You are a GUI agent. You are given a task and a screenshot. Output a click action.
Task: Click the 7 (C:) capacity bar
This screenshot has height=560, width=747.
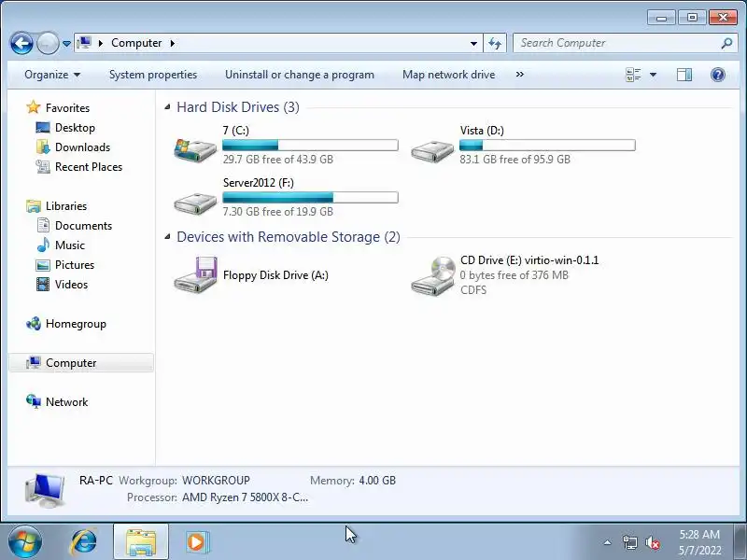310,146
